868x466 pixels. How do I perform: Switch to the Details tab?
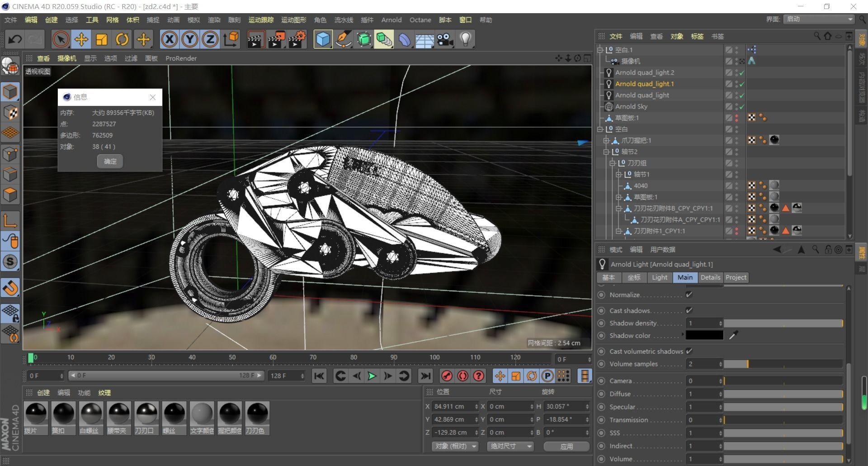pos(710,277)
